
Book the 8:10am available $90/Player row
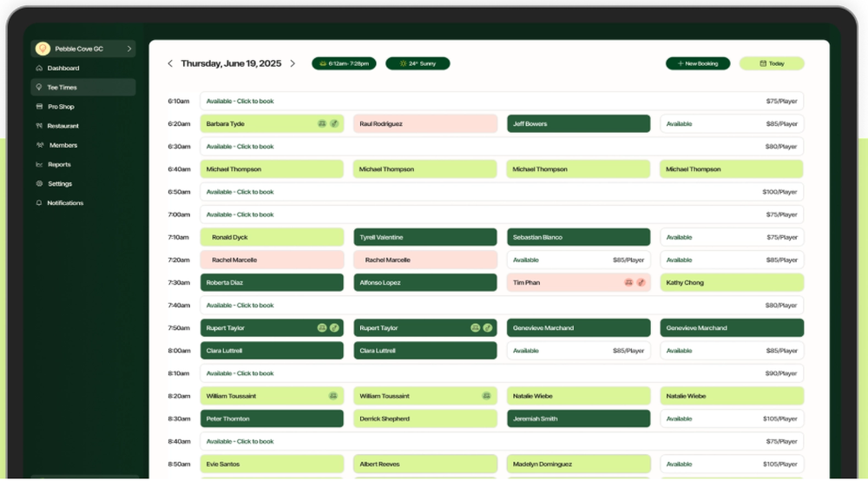pos(502,374)
